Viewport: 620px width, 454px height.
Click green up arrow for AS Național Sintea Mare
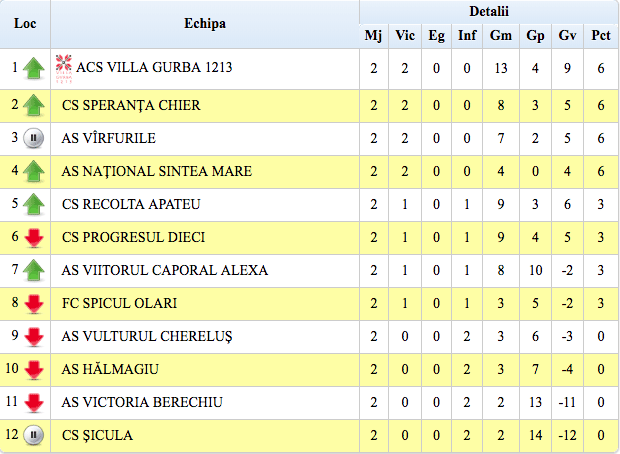tap(33, 171)
